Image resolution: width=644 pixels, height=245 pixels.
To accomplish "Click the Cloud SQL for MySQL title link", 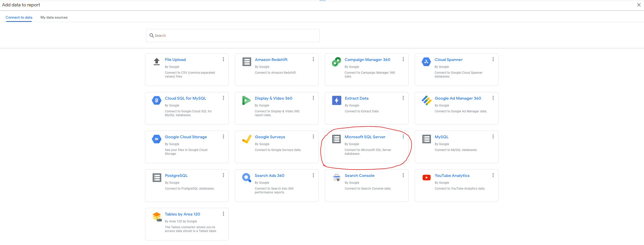I will click(185, 98).
